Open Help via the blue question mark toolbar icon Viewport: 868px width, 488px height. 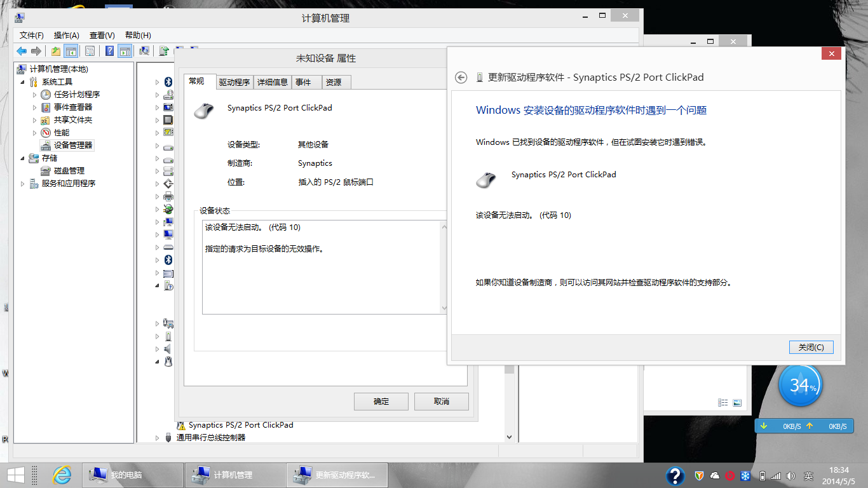110,51
